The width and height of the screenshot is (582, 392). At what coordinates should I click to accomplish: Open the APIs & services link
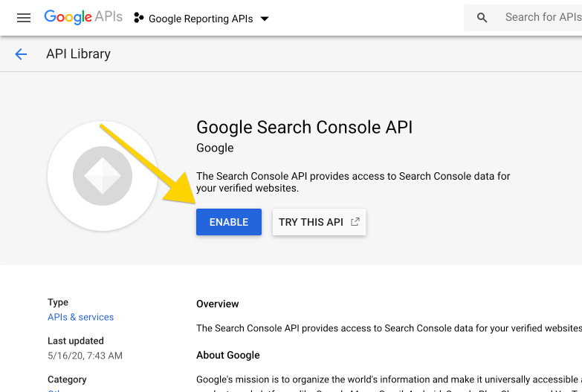click(x=80, y=317)
